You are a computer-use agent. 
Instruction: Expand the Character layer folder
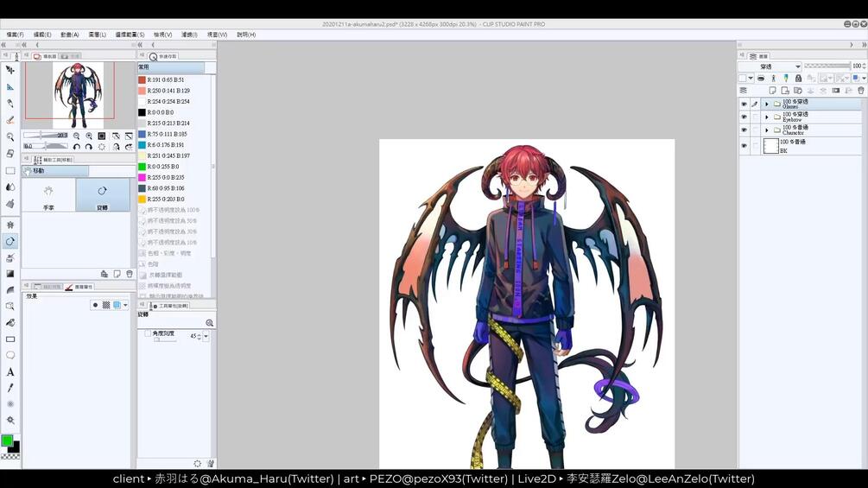[x=767, y=130]
